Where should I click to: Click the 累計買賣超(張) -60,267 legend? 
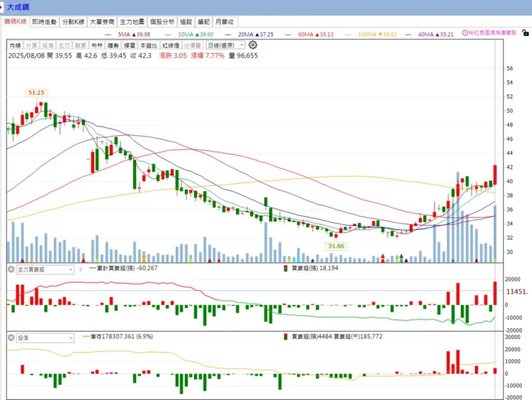coord(124,268)
